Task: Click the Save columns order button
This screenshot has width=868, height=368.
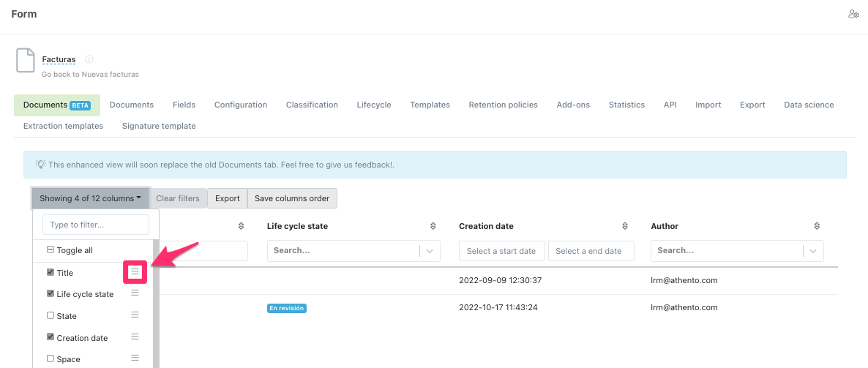Action: [x=292, y=198]
